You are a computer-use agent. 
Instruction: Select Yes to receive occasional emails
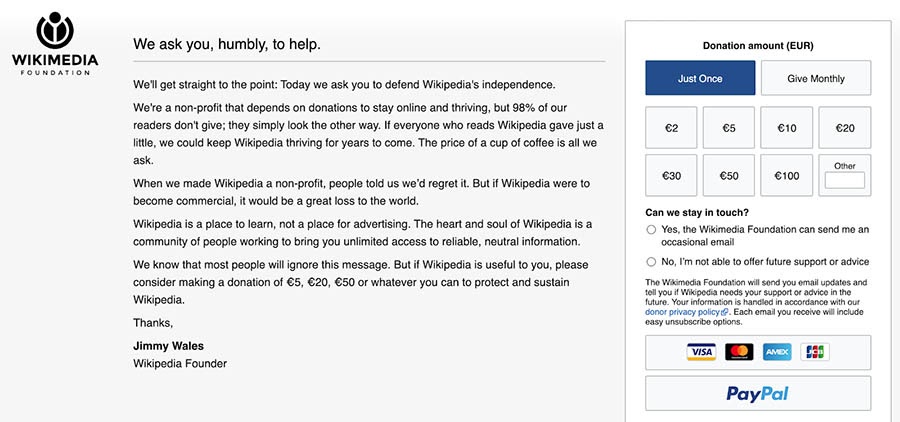pyautogui.click(x=651, y=230)
